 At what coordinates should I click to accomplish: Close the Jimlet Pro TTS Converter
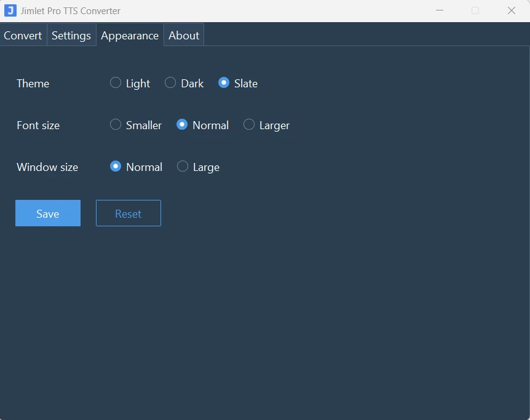512,10
